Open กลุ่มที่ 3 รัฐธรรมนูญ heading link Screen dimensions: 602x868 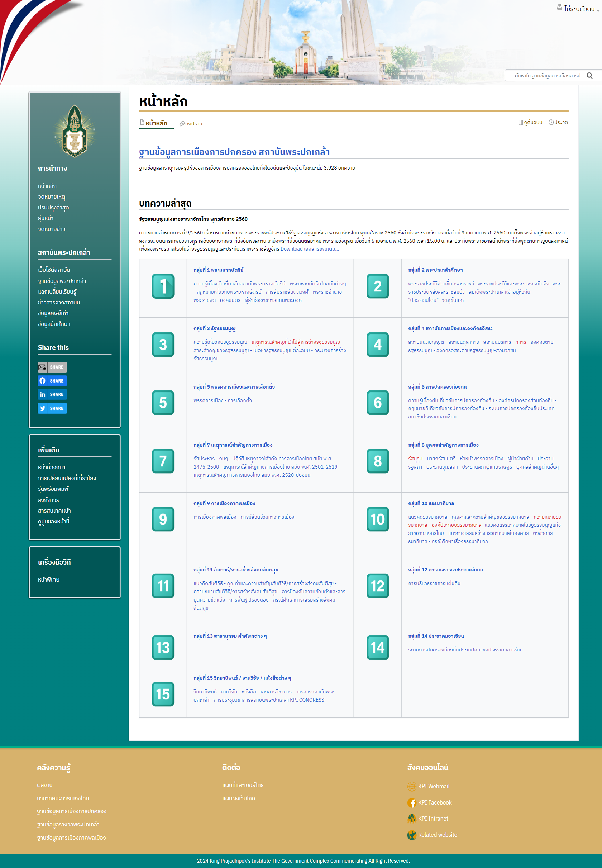pos(214,328)
